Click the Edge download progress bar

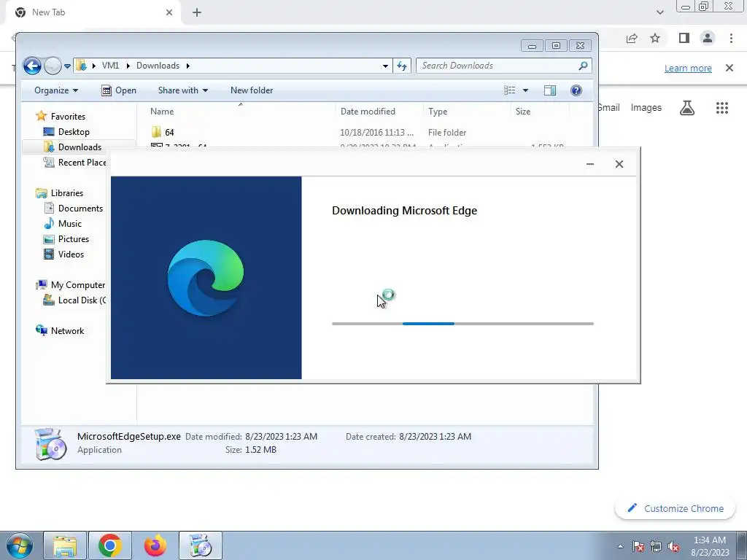462,324
